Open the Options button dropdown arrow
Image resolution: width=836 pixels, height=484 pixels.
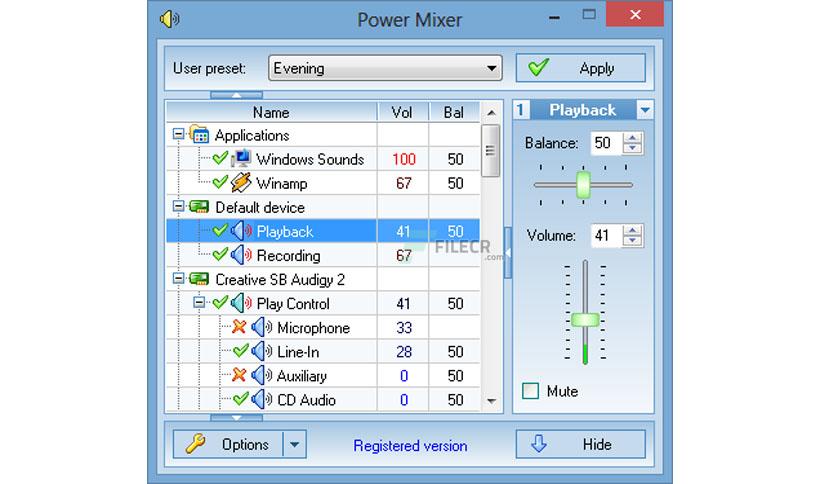295,444
